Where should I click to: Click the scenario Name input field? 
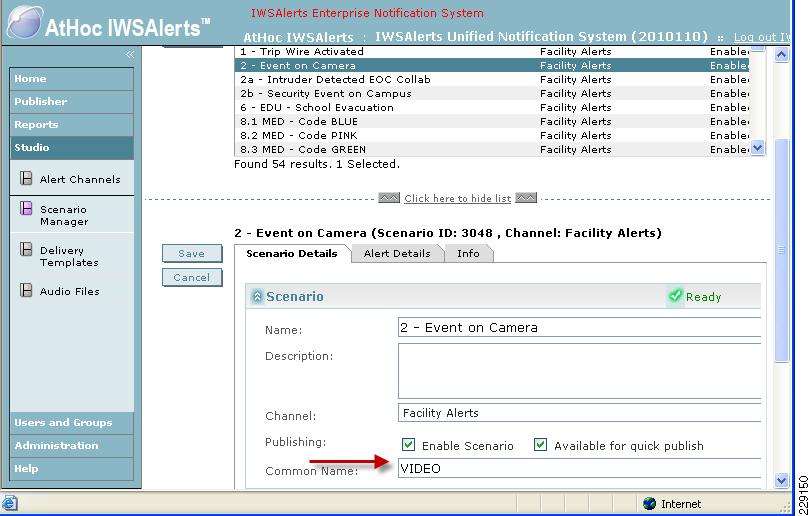pos(579,328)
